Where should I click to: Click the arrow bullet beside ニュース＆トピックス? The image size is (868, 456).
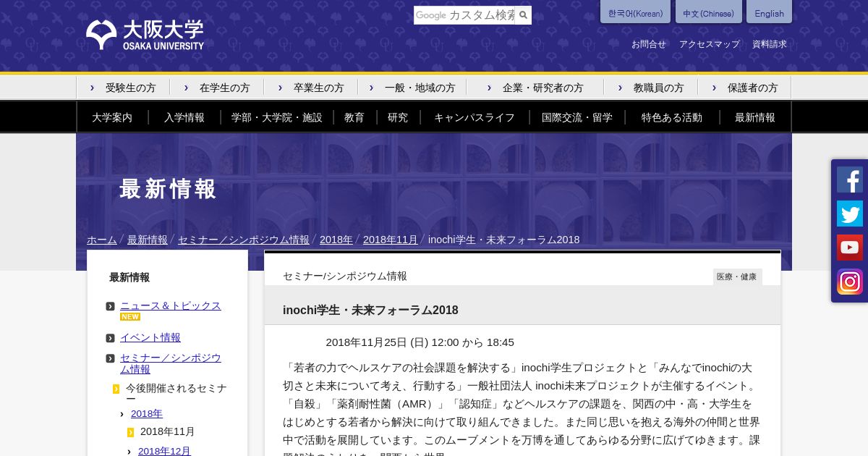click(x=110, y=306)
